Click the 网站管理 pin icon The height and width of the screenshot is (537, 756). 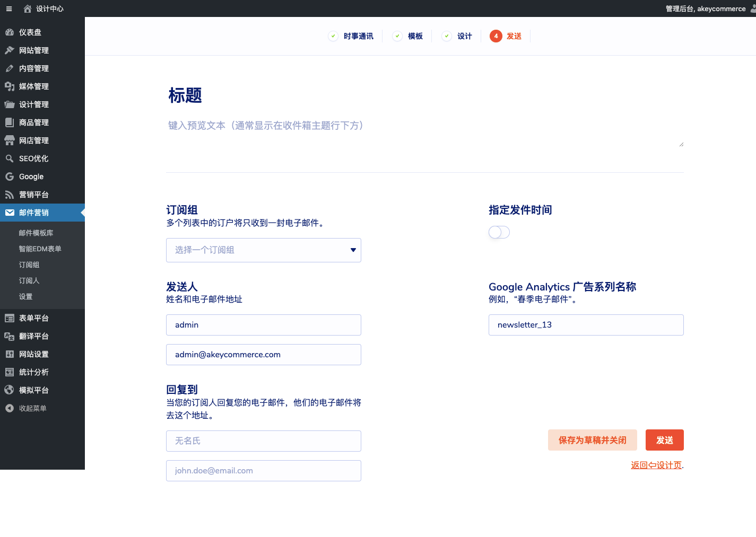click(x=10, y=50)
